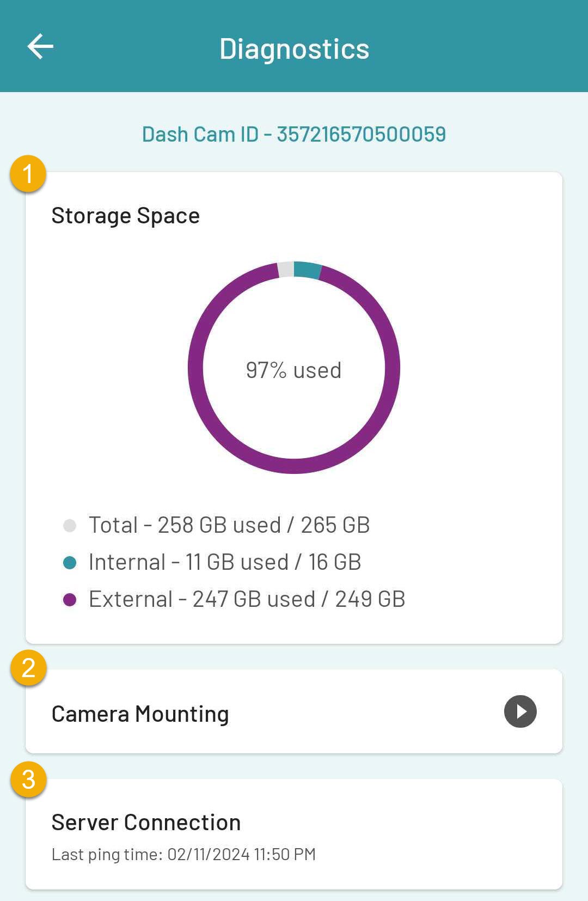The image size is (588, 901).
Task: Tap the 97% used center label
Action: [294, 370]
